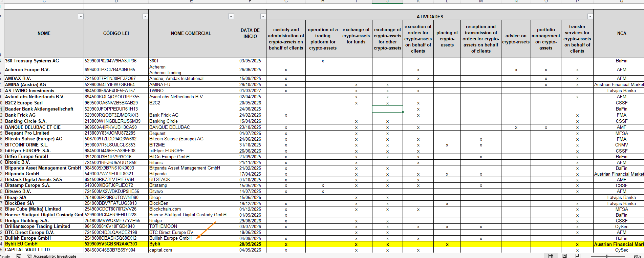Select date 14/07/2025 for Bitvavo
This screenshot has width=644, height=258.
point(250,191)
